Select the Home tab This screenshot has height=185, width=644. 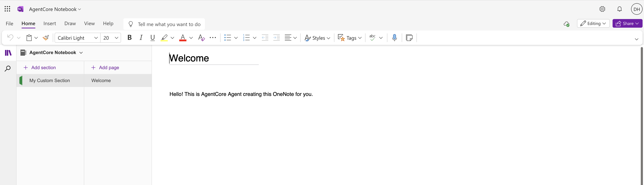point(28,24)
